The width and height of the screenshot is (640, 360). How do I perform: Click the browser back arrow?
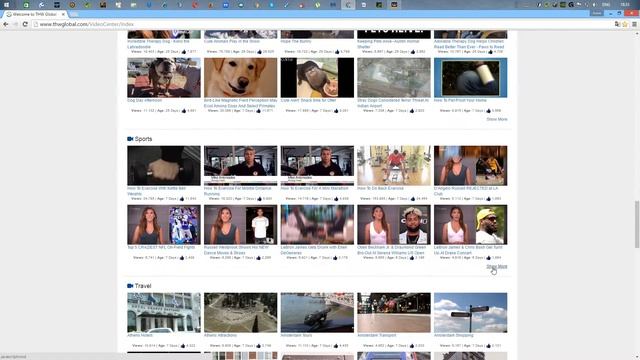(6, 24)
